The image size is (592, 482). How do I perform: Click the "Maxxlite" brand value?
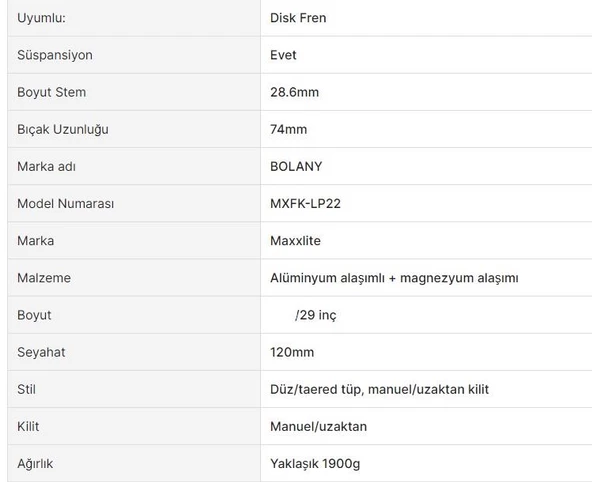295,241
